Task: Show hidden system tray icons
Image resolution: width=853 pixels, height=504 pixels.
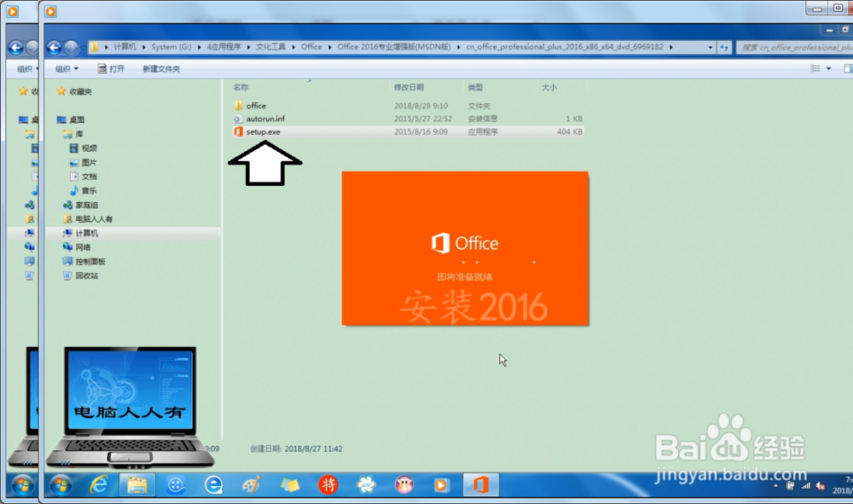Action: pyautogui.click(x=775, y=485)
